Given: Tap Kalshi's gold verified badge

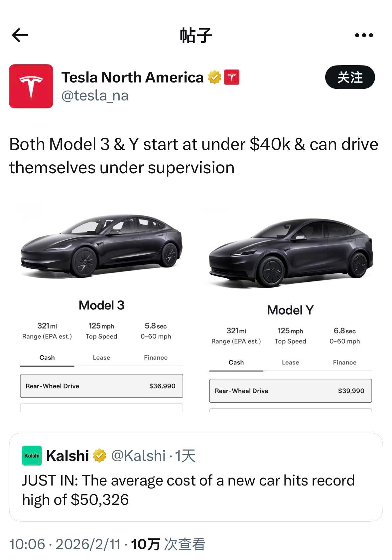Looking at the screenshot, I should pyautogui.click(x=99, y=456).
